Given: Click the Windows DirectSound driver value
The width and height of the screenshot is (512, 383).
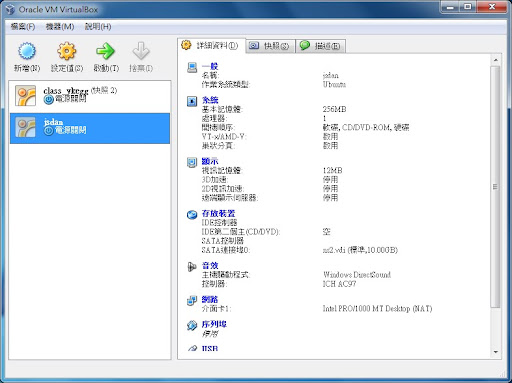Looking at the screenshot, I should (x=357, y=275).
